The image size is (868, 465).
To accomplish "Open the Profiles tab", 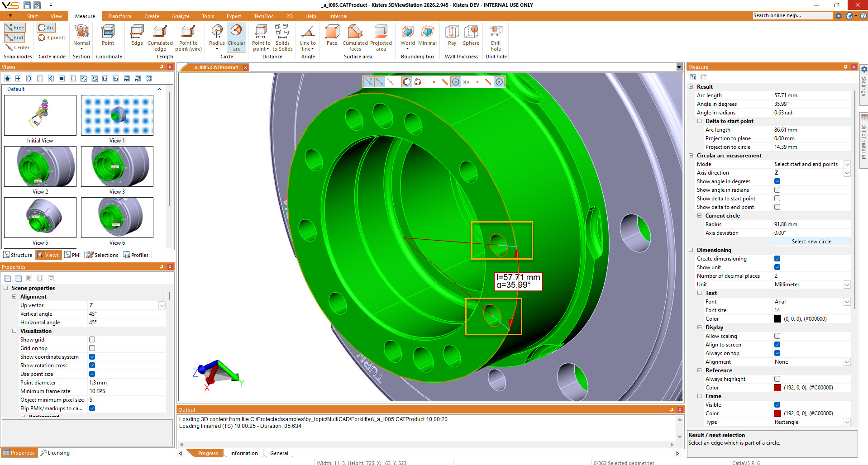I will click(x=136, y=255).
